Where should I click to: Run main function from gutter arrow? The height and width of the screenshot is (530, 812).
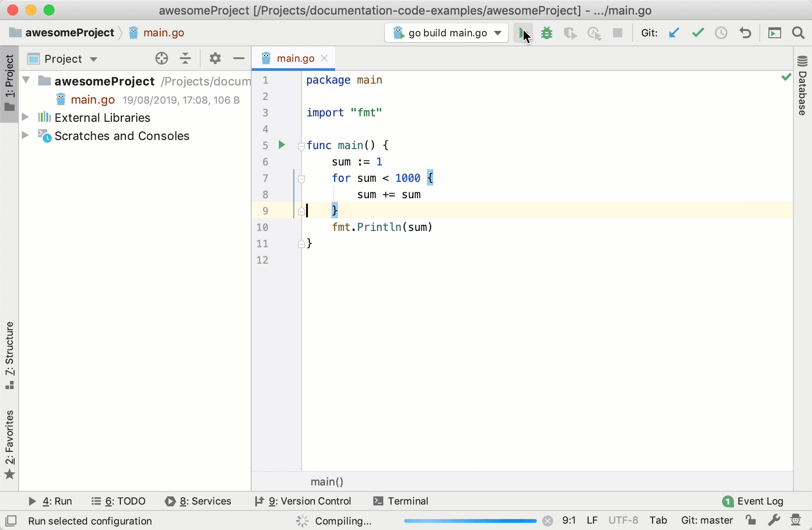click(282, 145)
